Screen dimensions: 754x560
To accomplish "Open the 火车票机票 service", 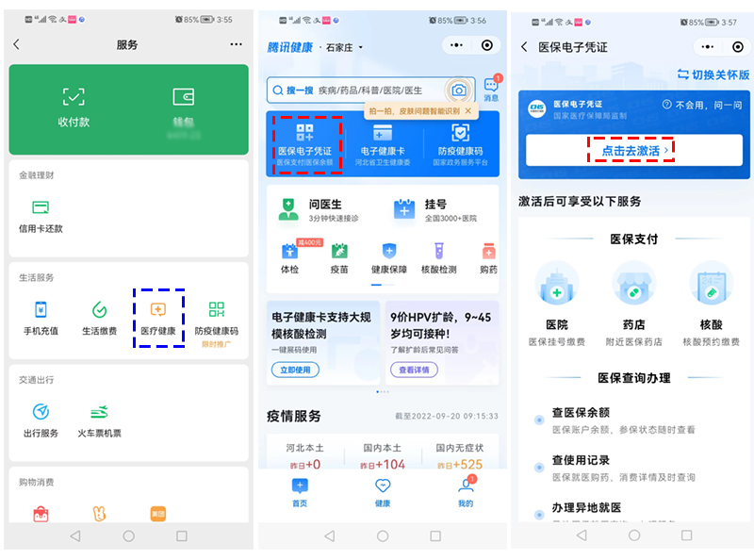I will (100, 420).
